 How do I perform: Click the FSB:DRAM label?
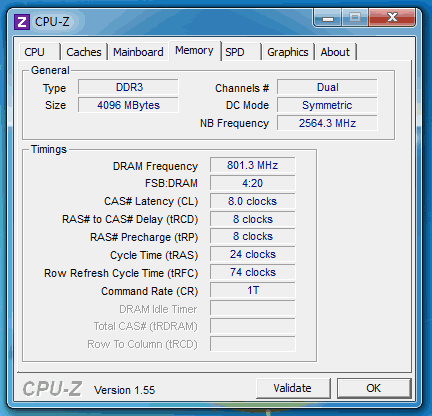click(171, 183)
